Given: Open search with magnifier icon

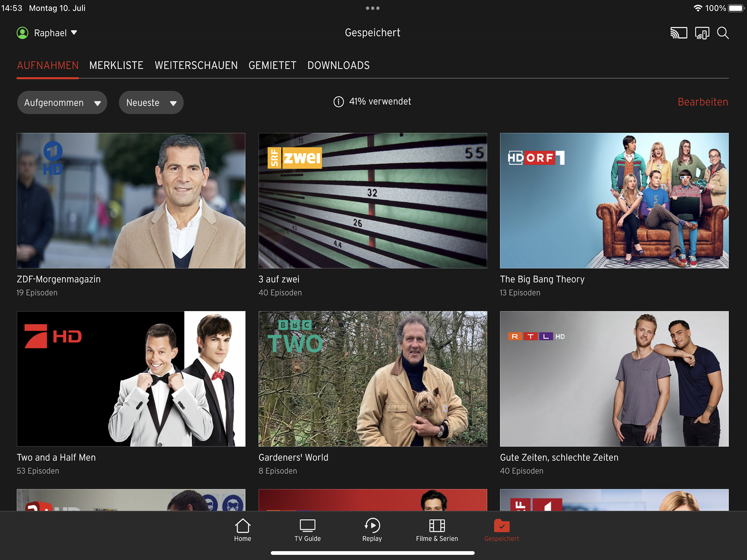Looking at the screenshot, I should [x=723, y=33].
